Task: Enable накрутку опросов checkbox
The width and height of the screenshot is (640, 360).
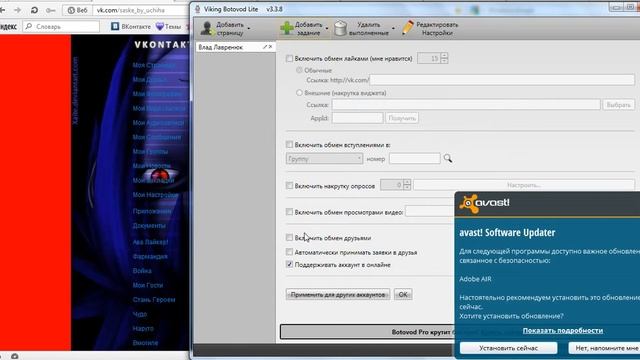Action: [x=289, y=186]
